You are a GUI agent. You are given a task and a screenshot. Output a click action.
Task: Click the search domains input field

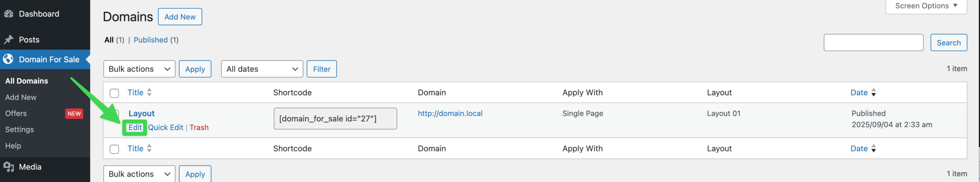click(874, 42)
